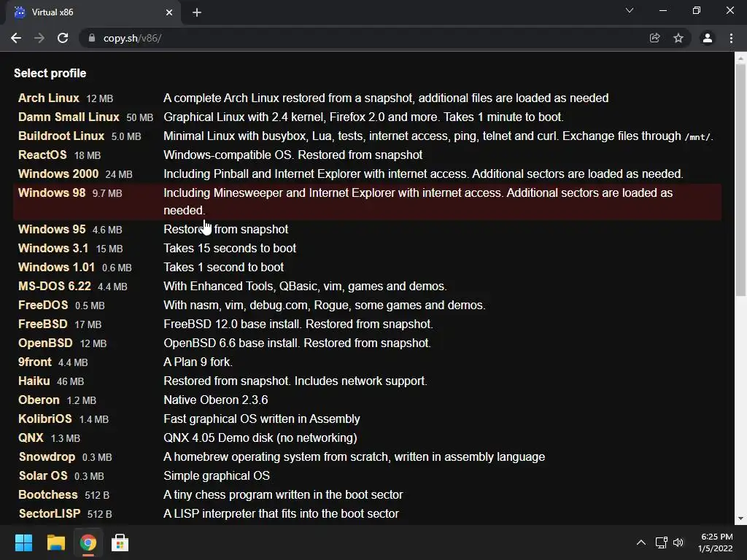Click the address bar URL copy.sh/v86/
The width and height of the screenshot is (747, 560).
(x=133, y=38)
